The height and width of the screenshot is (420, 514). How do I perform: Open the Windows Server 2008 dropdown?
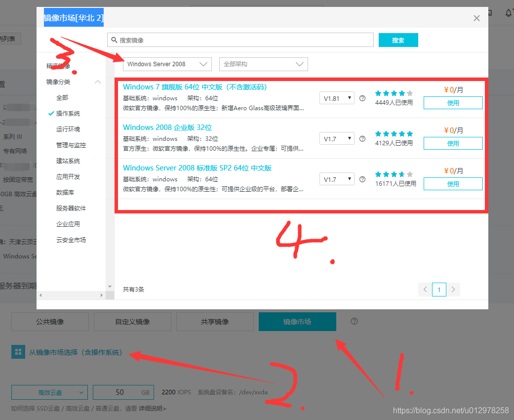tap(167, 64)
